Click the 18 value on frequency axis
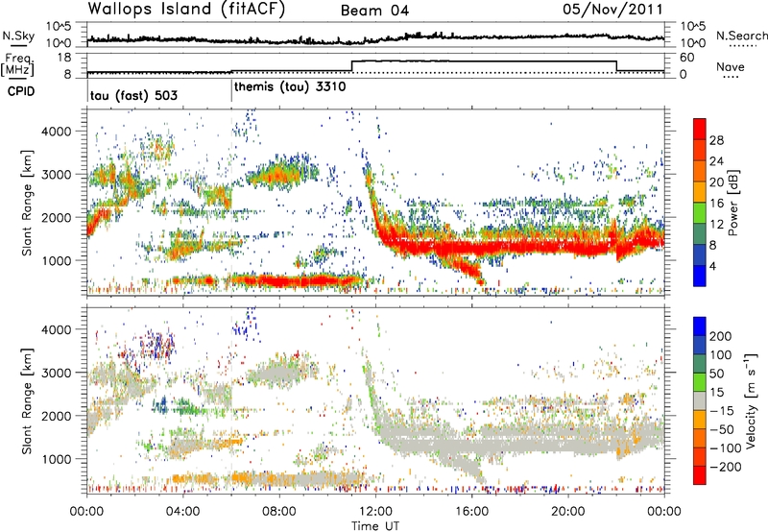768x532 pixels. click(x=64, y=58)
